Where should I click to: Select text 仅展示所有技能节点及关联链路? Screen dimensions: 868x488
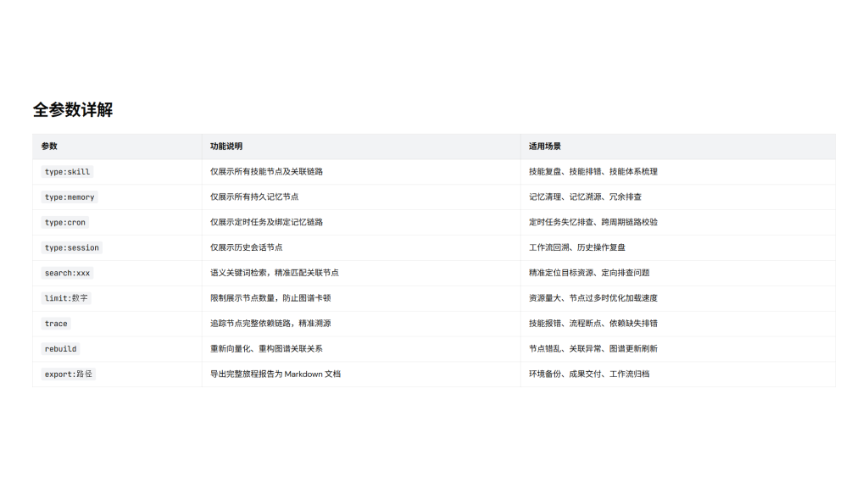click(266, 171)
